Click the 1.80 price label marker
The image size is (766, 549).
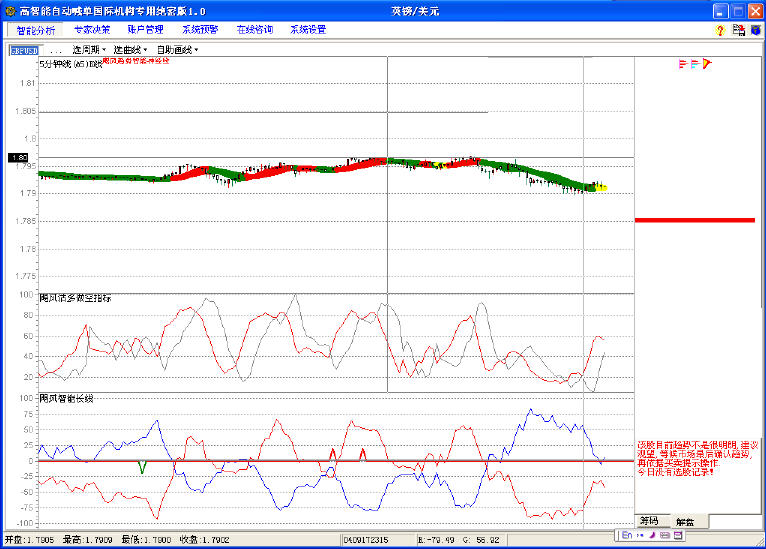(x=19, y=158)
